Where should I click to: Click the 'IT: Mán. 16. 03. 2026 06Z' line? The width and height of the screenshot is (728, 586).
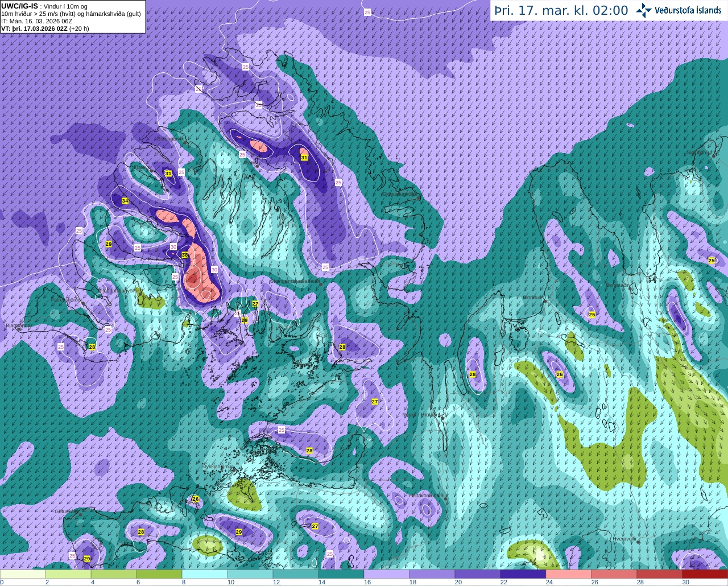36,21
